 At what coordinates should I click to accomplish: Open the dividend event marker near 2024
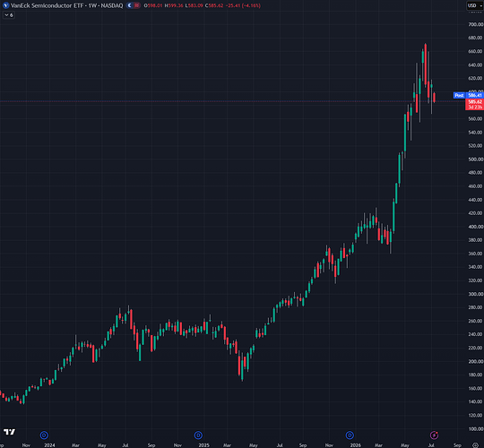(x=44, y=435)
